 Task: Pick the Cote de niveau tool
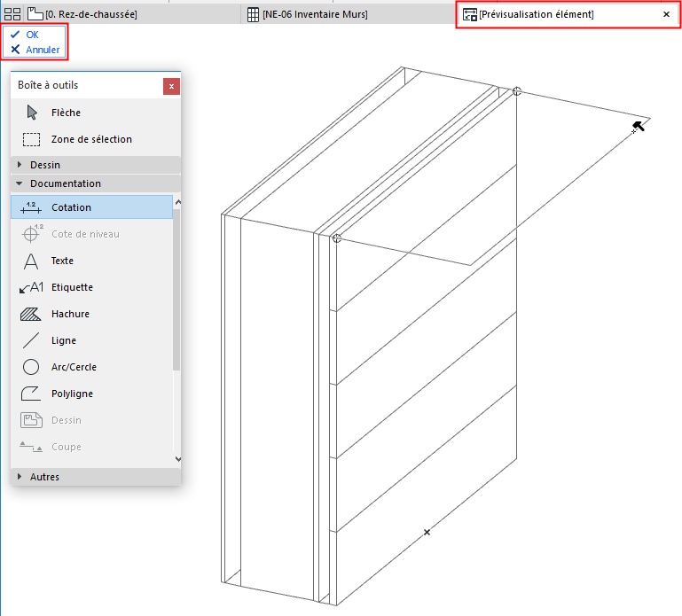[x=91, y=234]
